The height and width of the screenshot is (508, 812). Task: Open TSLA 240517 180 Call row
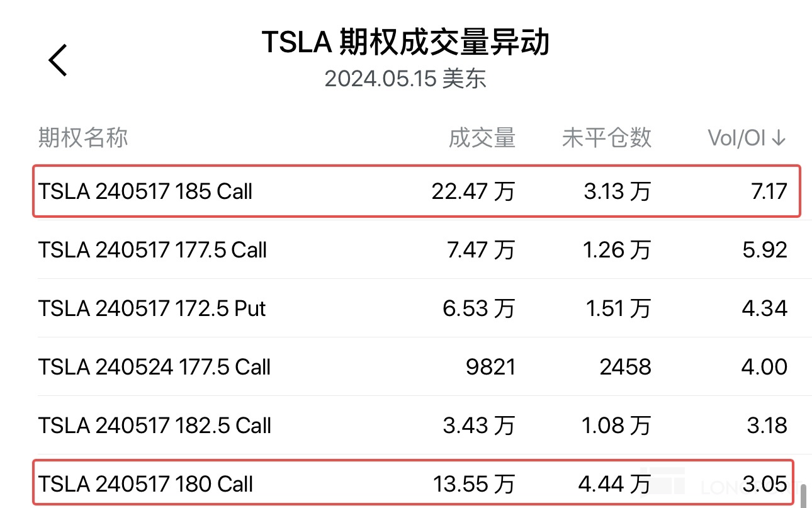coord(146,484)
